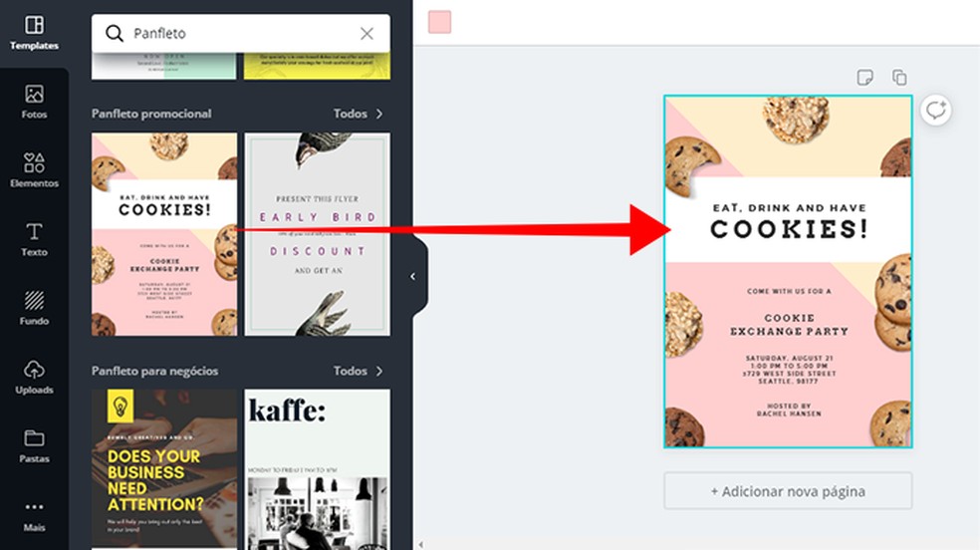Viewport: 980px width, 550px height.
Task: Click the search magnifier icon
Action: (114, 34)
